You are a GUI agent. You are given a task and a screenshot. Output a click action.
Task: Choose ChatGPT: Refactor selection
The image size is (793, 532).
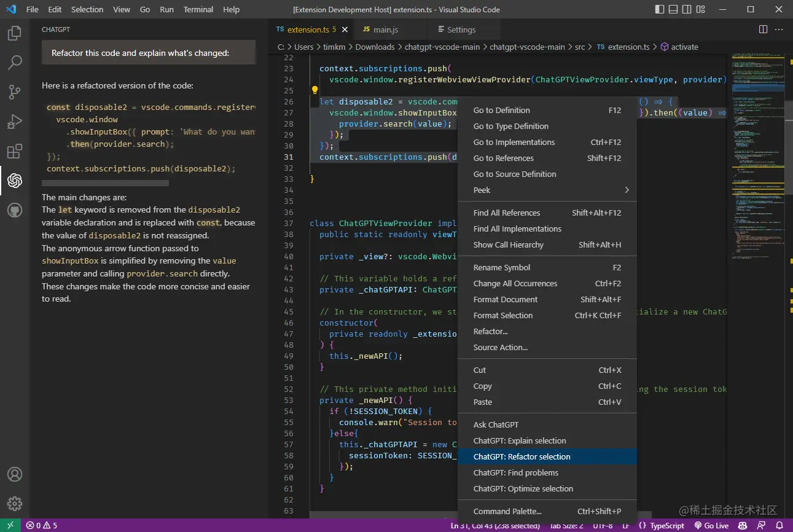point(522,457)
